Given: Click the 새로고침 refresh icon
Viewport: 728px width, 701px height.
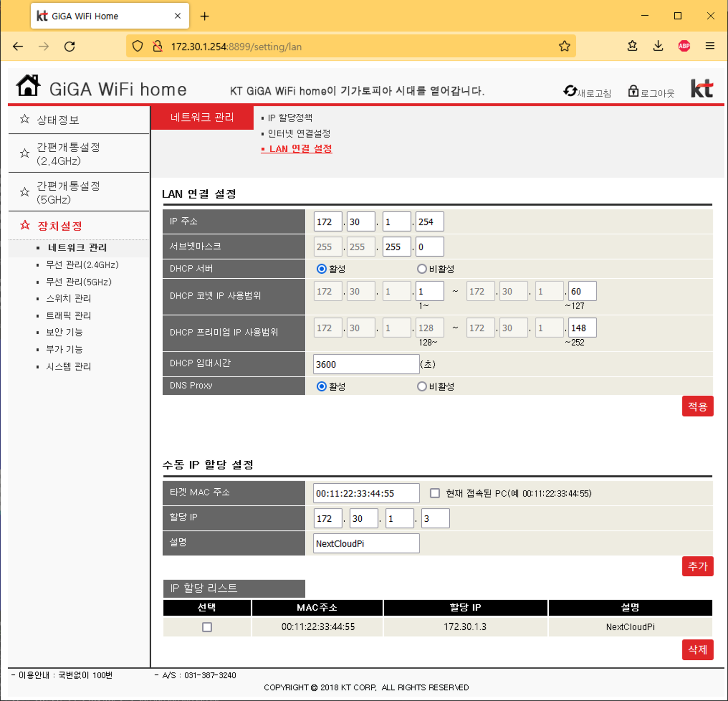Looking at the screenshot, I should 570,91.
